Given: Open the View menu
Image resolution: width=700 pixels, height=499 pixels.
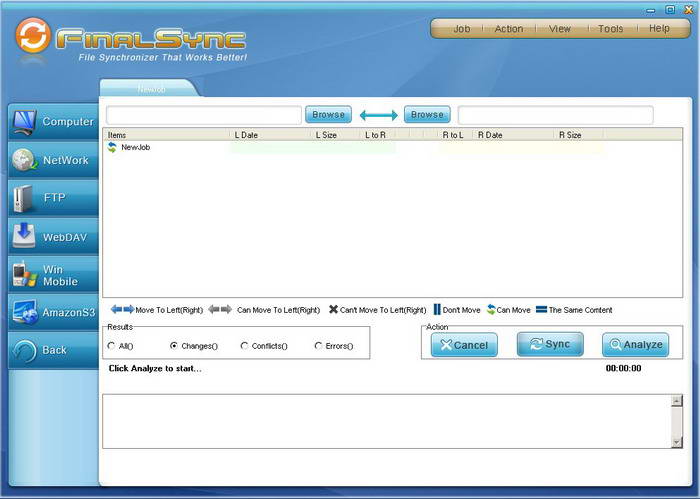Looking at the screenshot, I should point(560,29).
